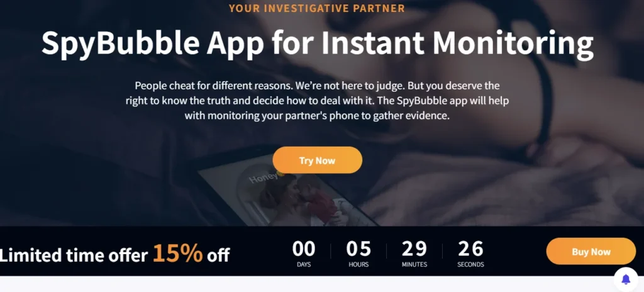Open the bell notification icon
Viewport: 644px width, 292px height.
point(626,279)
